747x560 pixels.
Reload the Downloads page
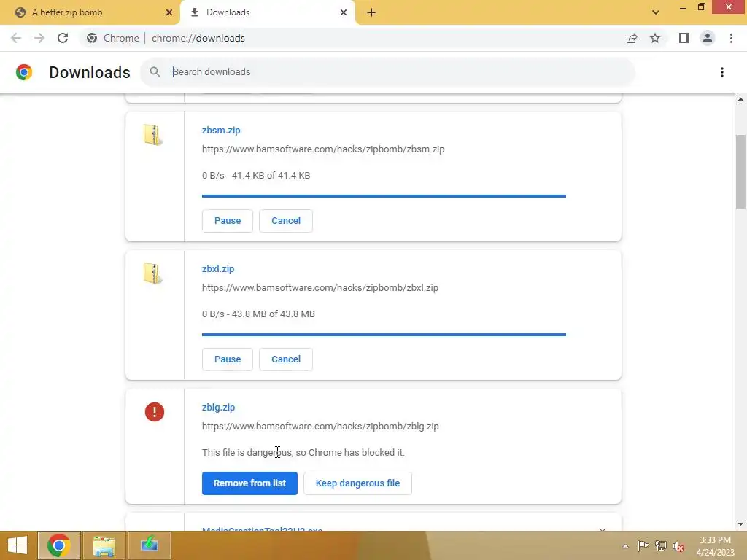(63, 38)
